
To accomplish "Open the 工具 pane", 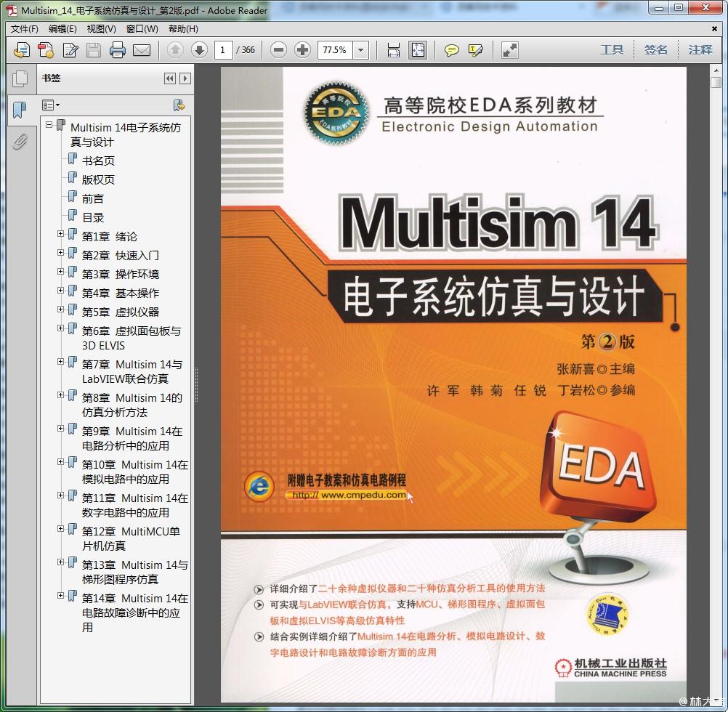I will click(x=612, y=50).
